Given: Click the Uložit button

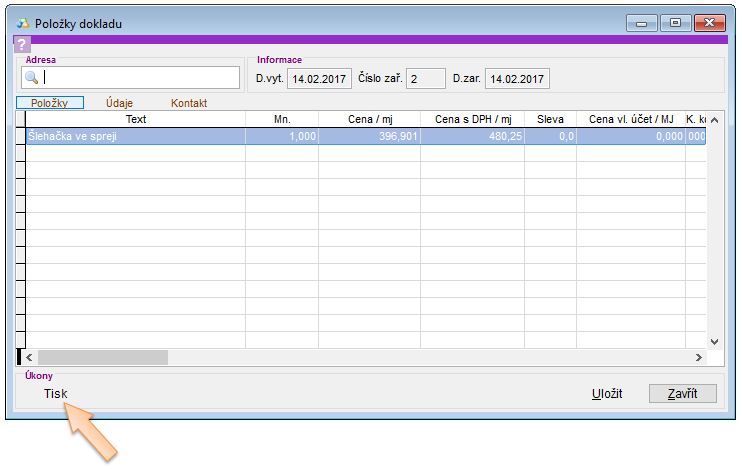Looking at the screenshot, I should click(607, 394).
